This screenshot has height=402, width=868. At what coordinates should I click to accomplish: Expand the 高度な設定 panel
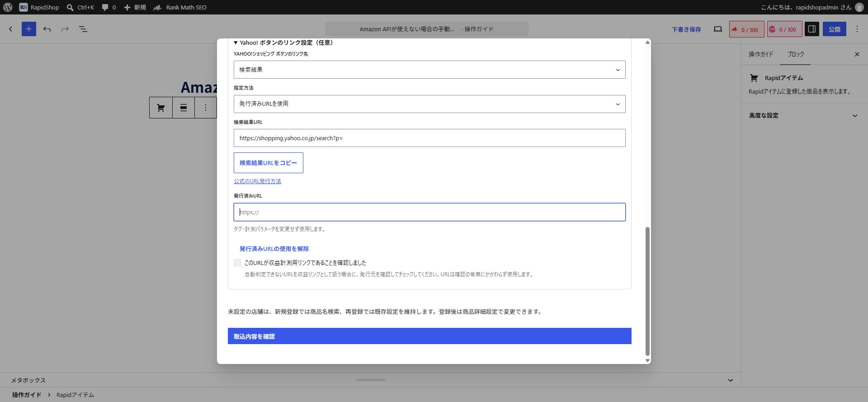(x=804, y=116)
